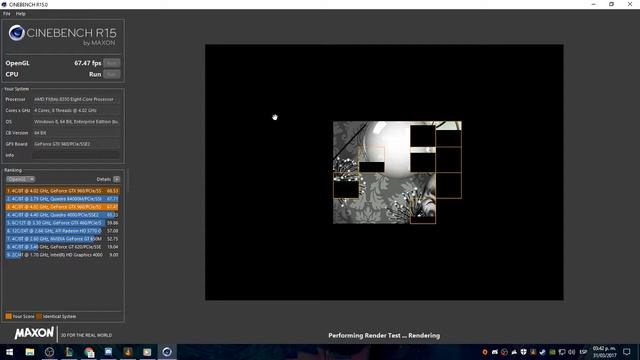The height and width of the screenshot is (360, 640).
Task: Open the Help menu
Action: click(20, 14)
